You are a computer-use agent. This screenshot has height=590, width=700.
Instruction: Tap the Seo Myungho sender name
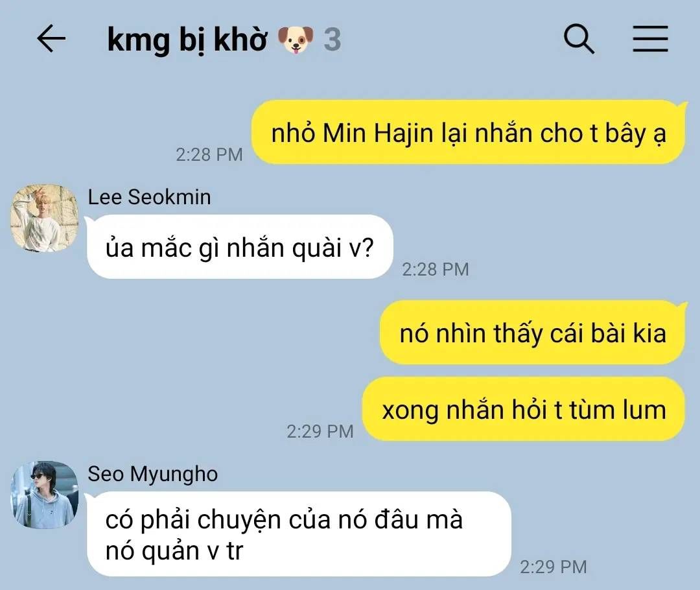153,474
